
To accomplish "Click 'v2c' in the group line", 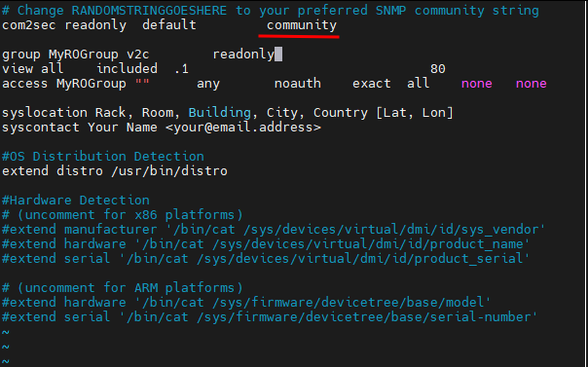I will (138, 55).
